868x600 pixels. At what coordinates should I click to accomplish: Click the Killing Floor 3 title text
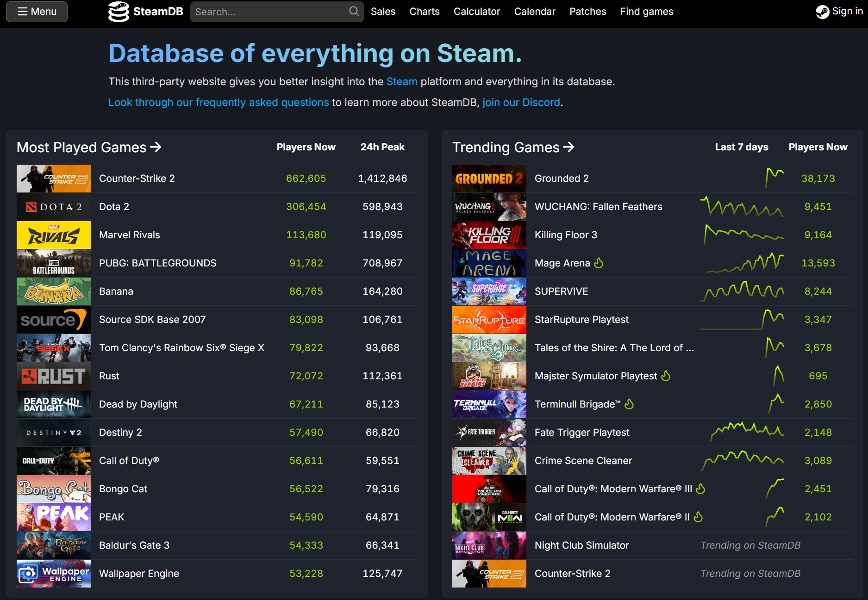point(566,235)
